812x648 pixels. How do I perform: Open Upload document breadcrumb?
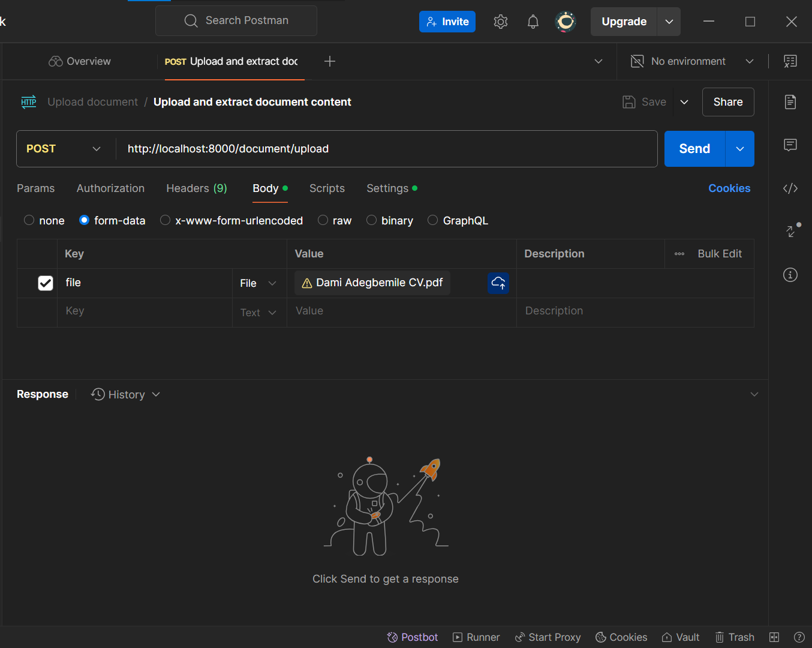point(93,102)
